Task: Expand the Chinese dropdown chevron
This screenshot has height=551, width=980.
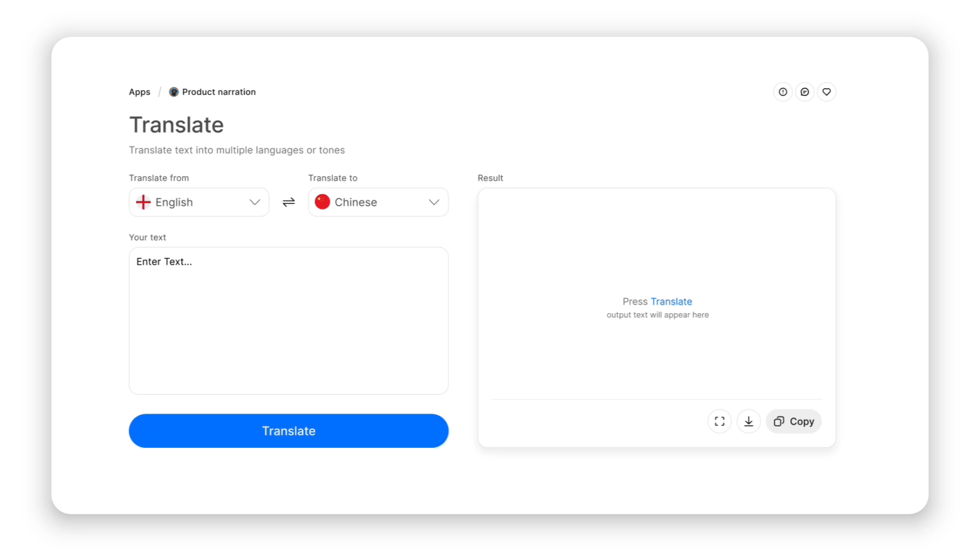Action: pyautogui.click(x=433, y=202)
